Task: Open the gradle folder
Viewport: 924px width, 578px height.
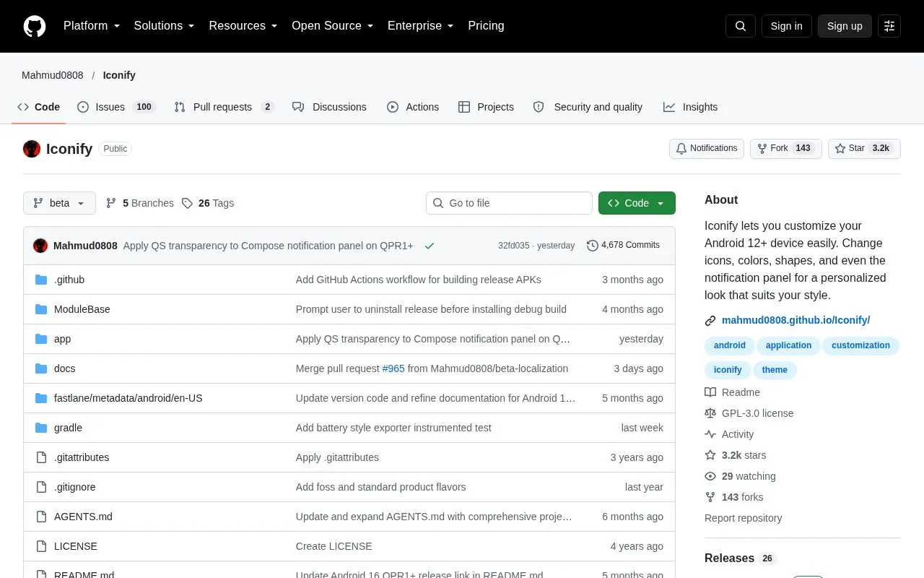Action: click(68, 428)
